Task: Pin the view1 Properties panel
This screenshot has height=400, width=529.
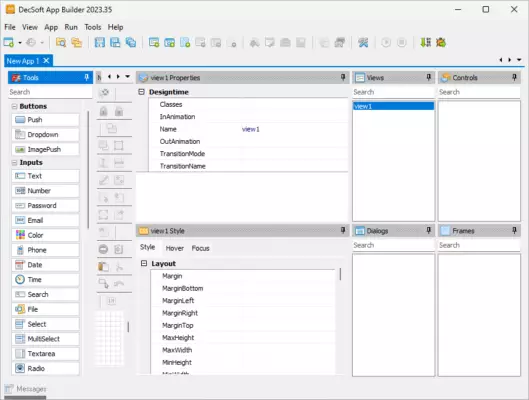Action: point(343,78)
